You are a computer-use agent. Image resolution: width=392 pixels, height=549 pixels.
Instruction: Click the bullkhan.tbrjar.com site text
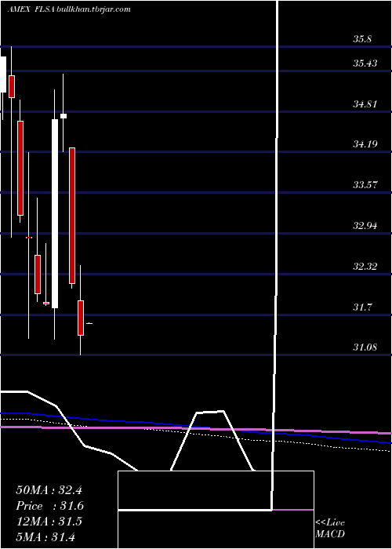pyautogui.click(x=93, y=9)
